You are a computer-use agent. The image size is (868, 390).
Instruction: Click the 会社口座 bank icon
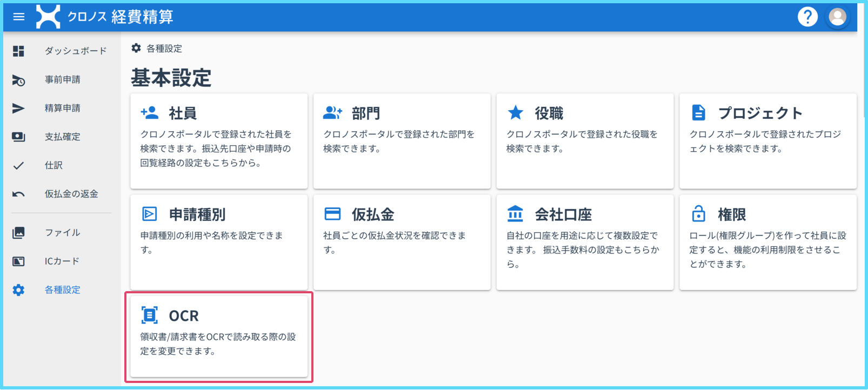pos(515,214)
